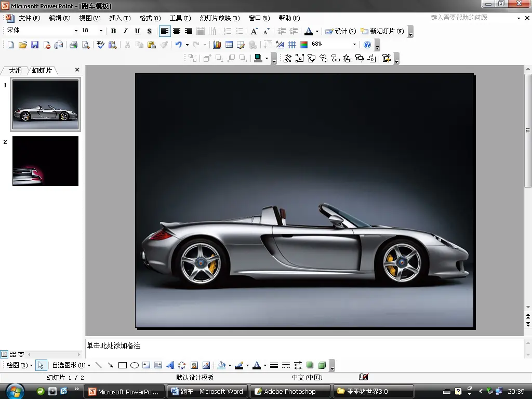Insert a chart using the chart icon
The height and width of the screenshot is (399, 532).
(x=217, y=45)
